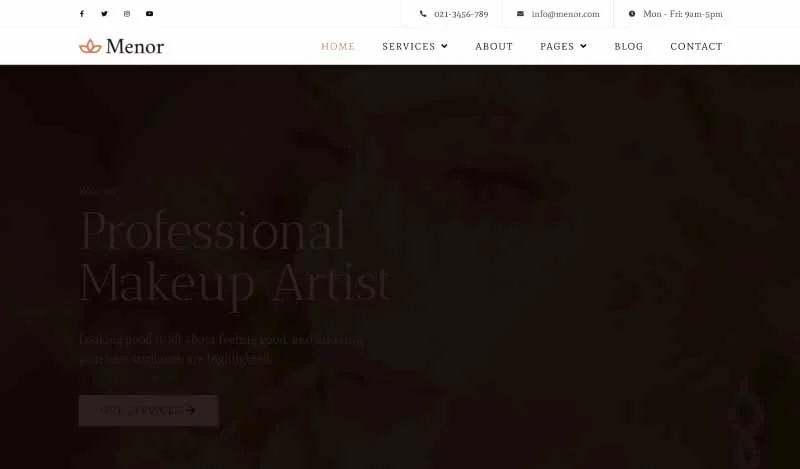The height and width of the screenshot is (469, 800).
Task: Expand the Pages dropdown chevron
Action: pyautogui.click(x=583, y=46)
